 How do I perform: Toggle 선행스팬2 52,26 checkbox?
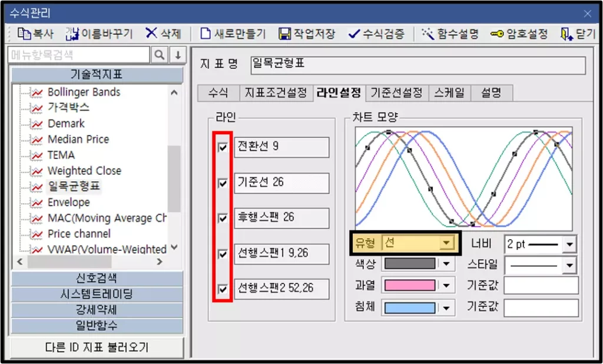223,289
